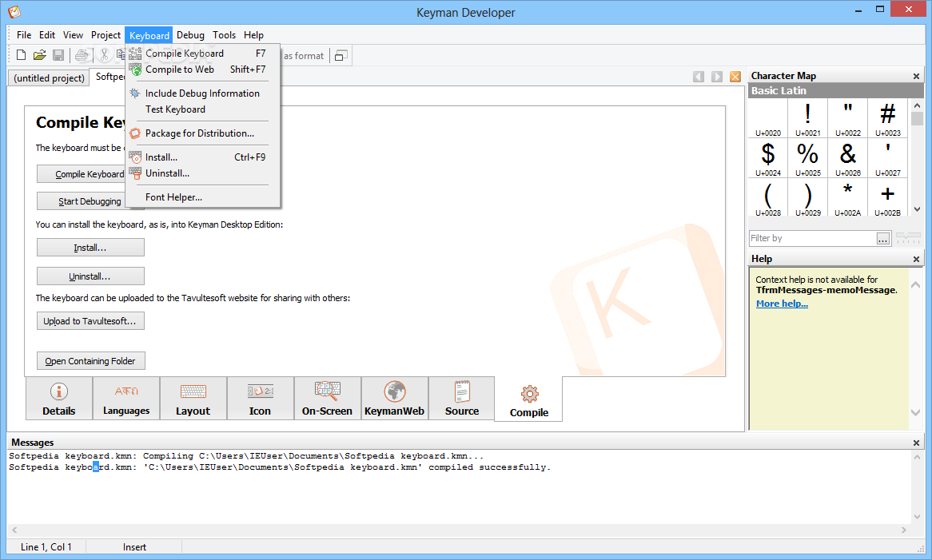Open the File menu
This screenshot has height=560, width=932.
(24, 35)
